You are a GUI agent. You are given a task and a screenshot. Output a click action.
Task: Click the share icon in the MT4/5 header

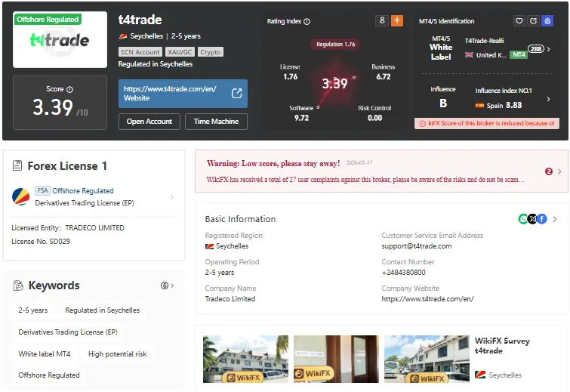pyautogui.click(x=533, y=20)
